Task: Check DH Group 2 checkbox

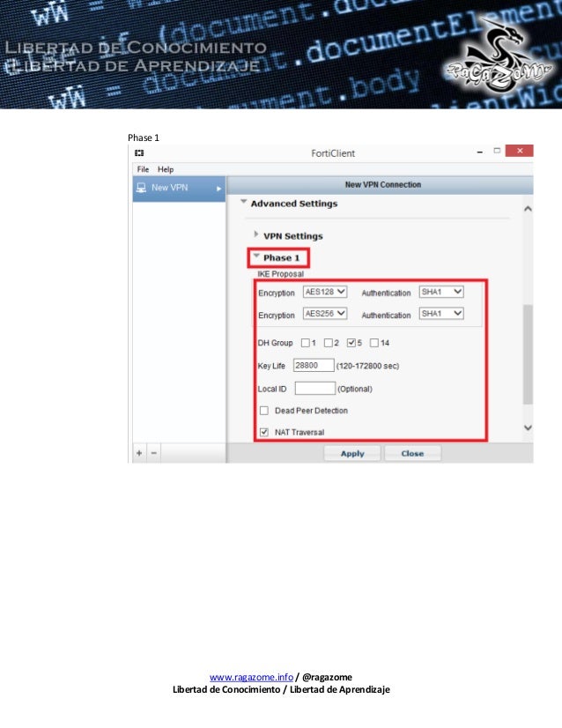Action: (x=328, y=343)
